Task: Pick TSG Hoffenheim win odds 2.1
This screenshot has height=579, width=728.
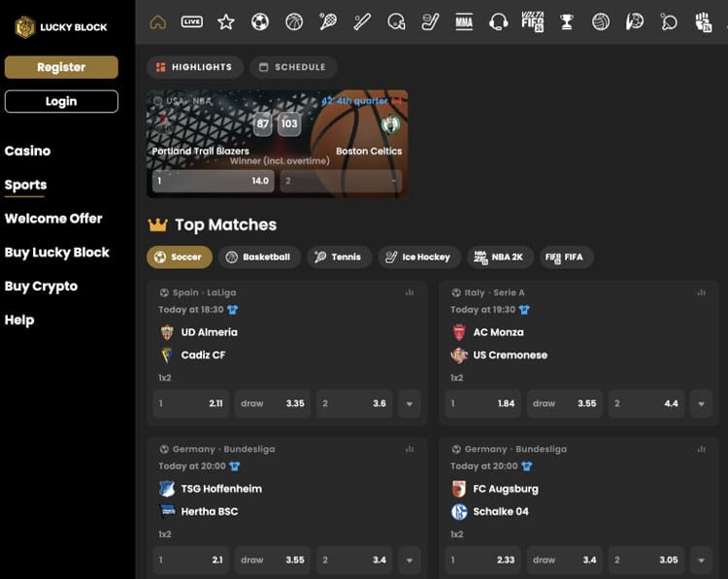Action: (x=191, y=560)
